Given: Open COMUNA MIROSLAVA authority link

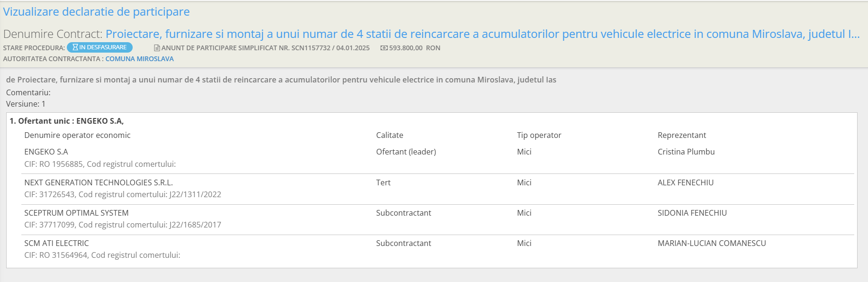Looking at the screenshot, I should tap(139, 59).
